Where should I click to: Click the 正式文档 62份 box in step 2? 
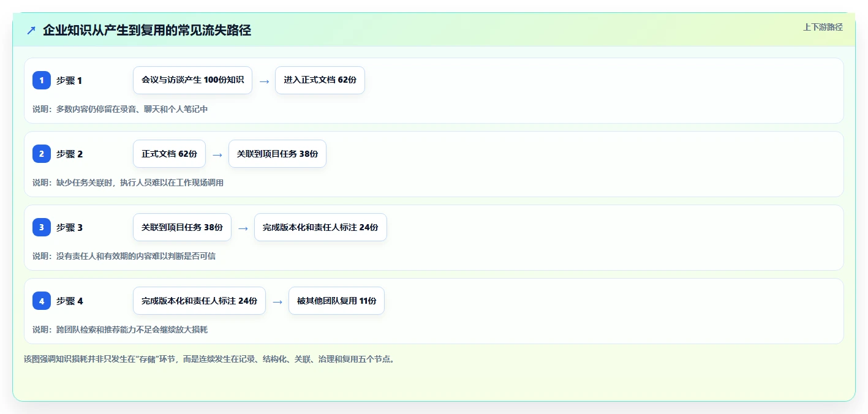(169, 154)
